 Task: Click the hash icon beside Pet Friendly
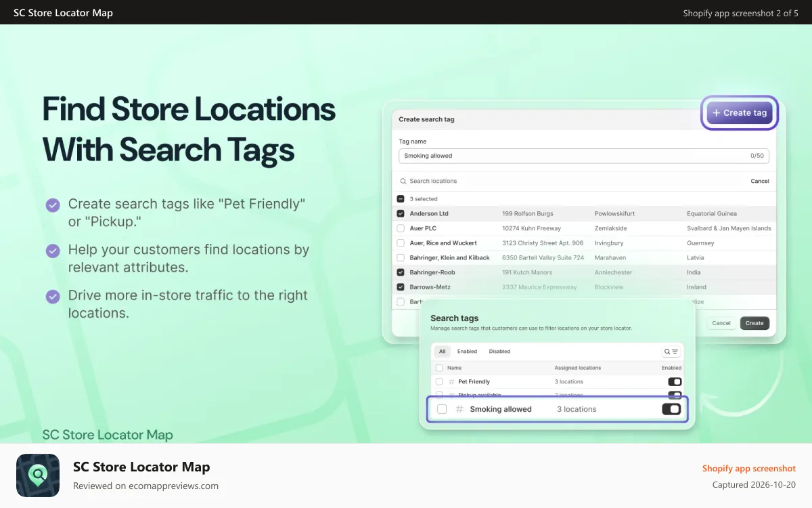(x=451, y=382)
